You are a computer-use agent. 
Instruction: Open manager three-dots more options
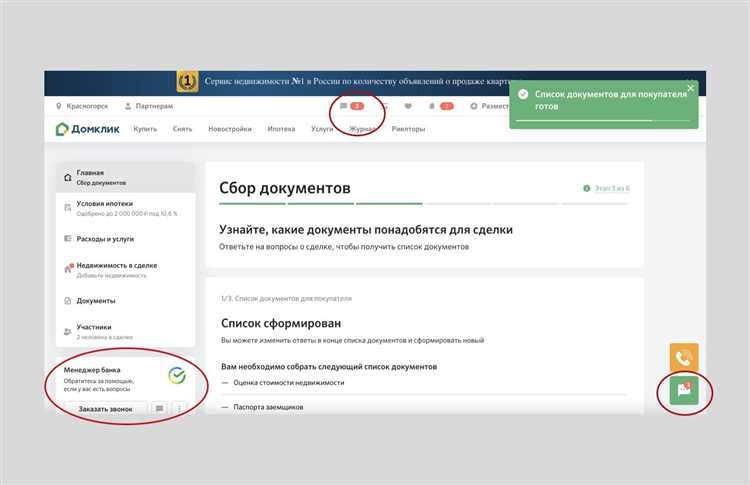coord(179,408)
